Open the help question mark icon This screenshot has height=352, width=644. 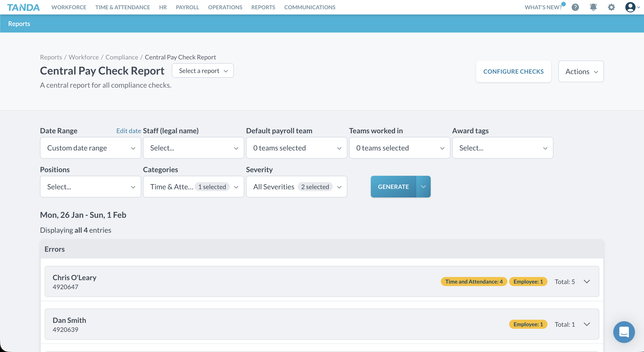[575, 7]
